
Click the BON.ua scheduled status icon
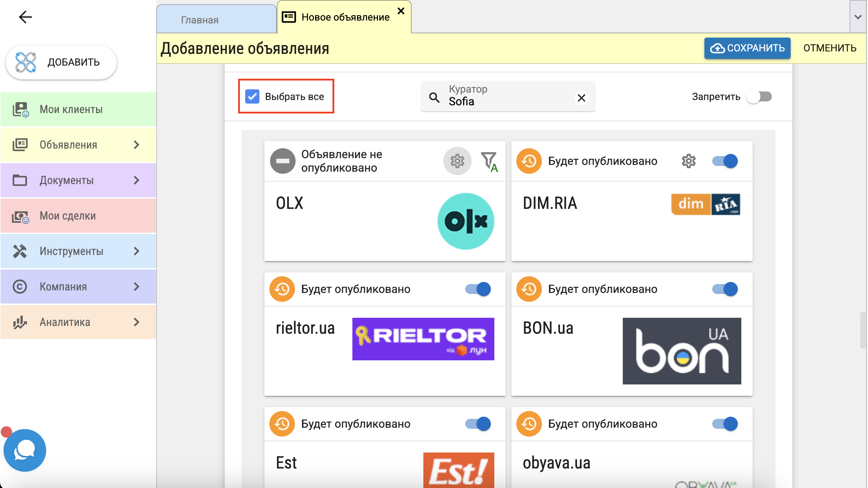tap(529, 289)
